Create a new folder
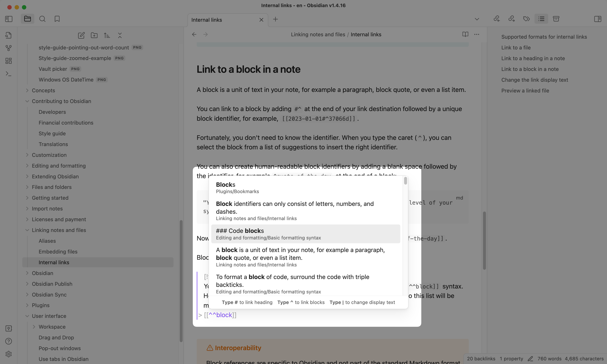The width and height of the screenshot is (607, 364). [x=94, y=35]
